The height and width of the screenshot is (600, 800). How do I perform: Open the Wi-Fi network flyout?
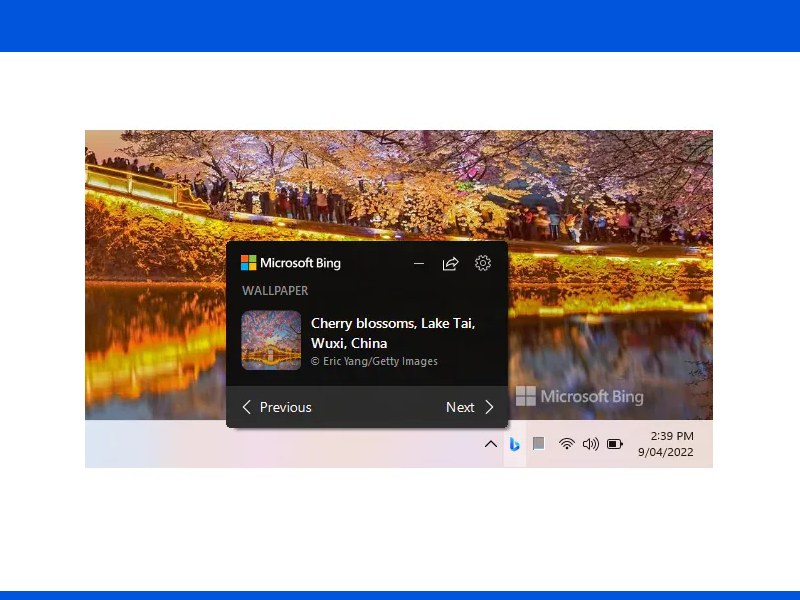point(567,444)
